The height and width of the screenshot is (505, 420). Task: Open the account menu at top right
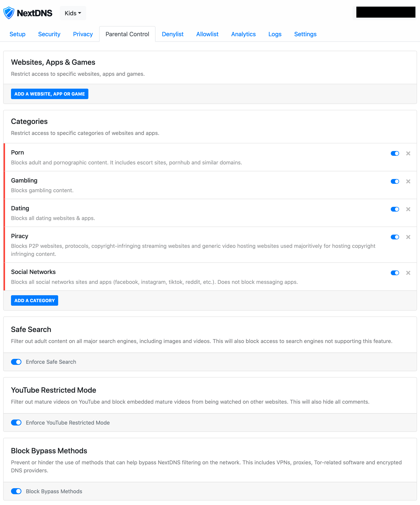point(385,12)
